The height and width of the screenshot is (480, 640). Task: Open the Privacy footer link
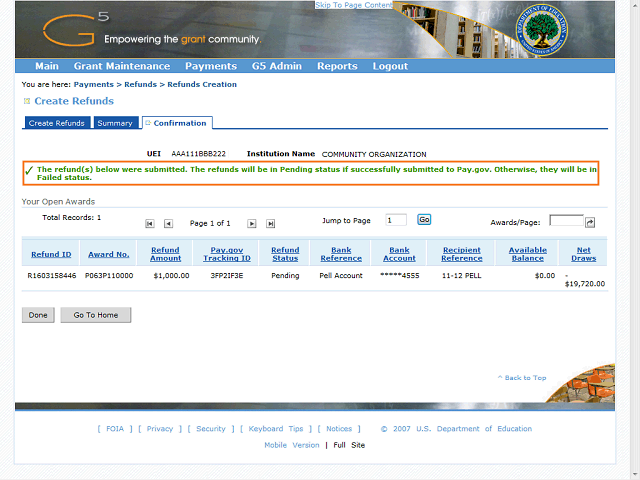pos(160,429)
